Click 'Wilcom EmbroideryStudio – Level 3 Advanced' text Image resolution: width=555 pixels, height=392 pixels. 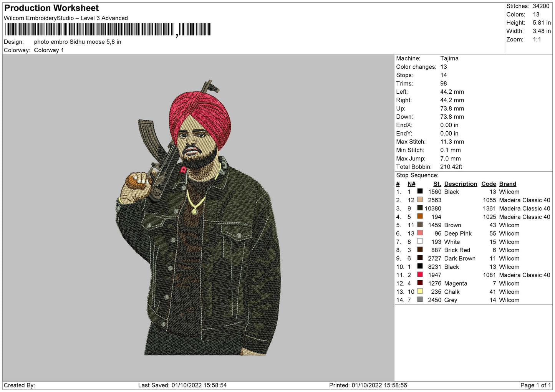click(66, 18)
